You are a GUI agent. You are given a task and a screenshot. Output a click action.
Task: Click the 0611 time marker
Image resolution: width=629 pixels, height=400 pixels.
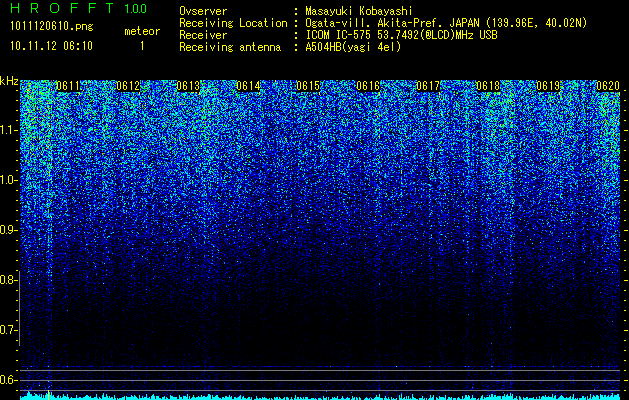point(68,86)
